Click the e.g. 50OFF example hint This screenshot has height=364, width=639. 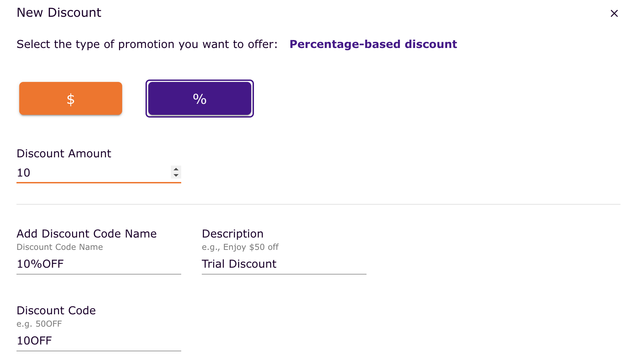39,324
